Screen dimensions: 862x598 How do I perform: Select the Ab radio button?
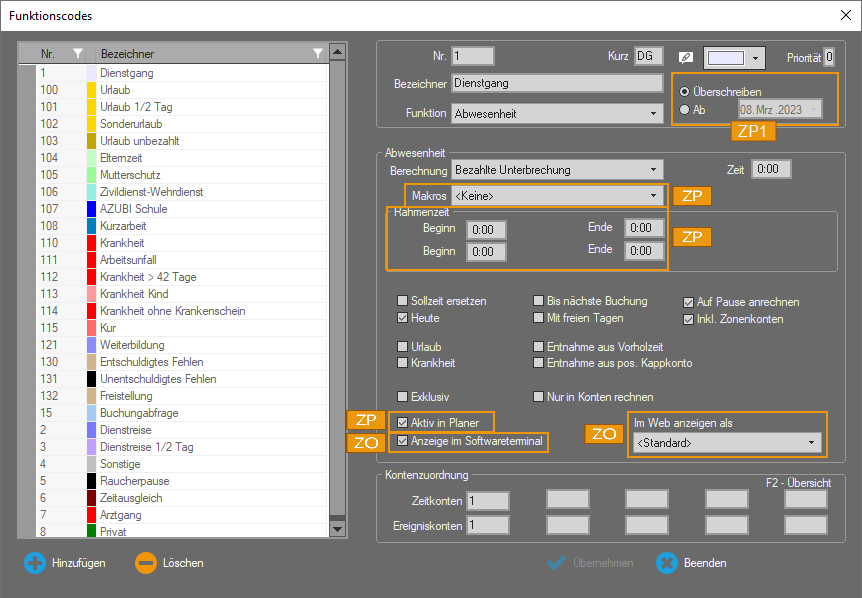pyautogui.click(x=684, y=109)
